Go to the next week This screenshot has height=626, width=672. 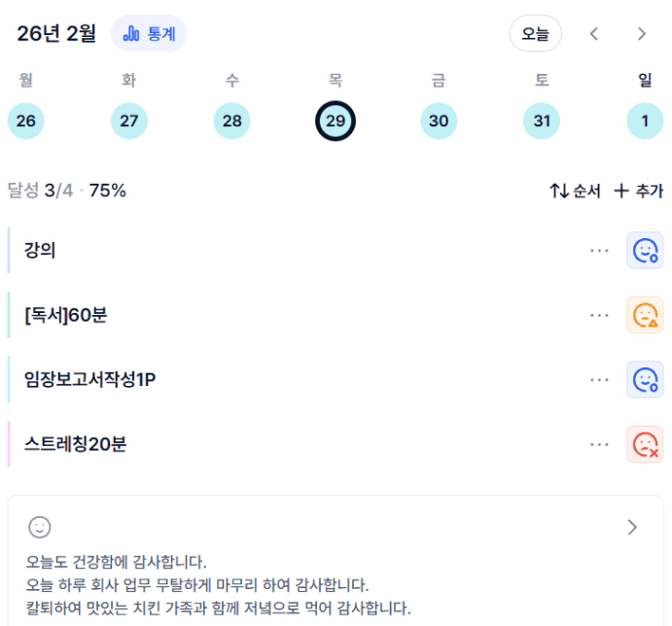coord(642,34)
